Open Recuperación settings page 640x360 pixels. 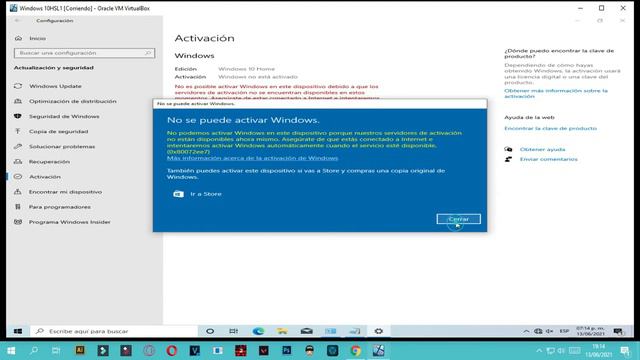pos(49,162)
